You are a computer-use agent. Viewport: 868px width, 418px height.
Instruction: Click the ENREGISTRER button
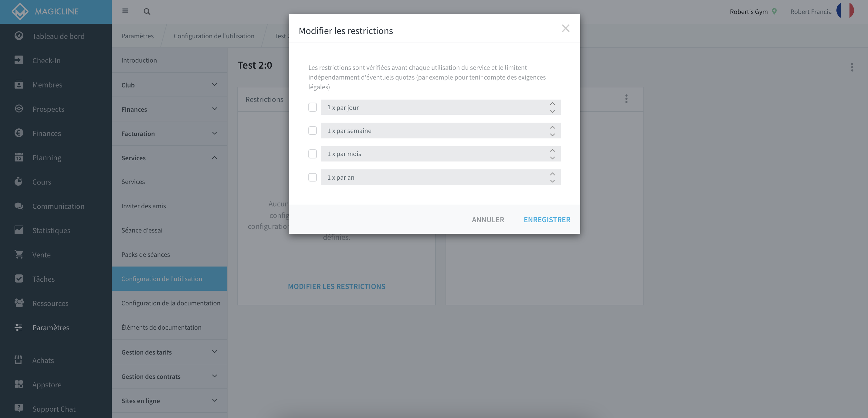(547, 219)
